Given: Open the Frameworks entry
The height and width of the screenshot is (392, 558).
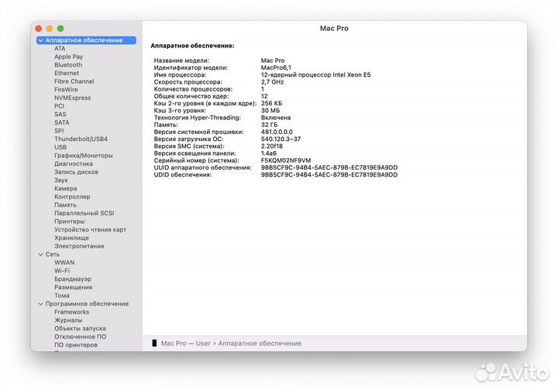Looking at the screenshot, I should click(x=71, y=312).
